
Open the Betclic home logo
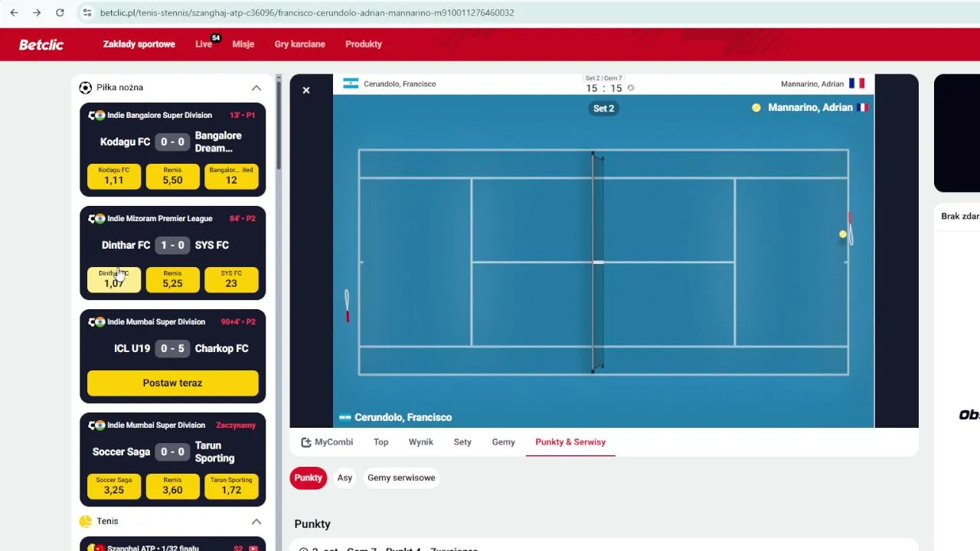point(41,44)
